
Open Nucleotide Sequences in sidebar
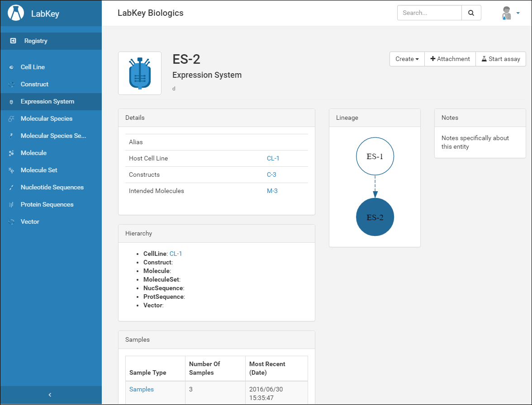coord(51,188)
